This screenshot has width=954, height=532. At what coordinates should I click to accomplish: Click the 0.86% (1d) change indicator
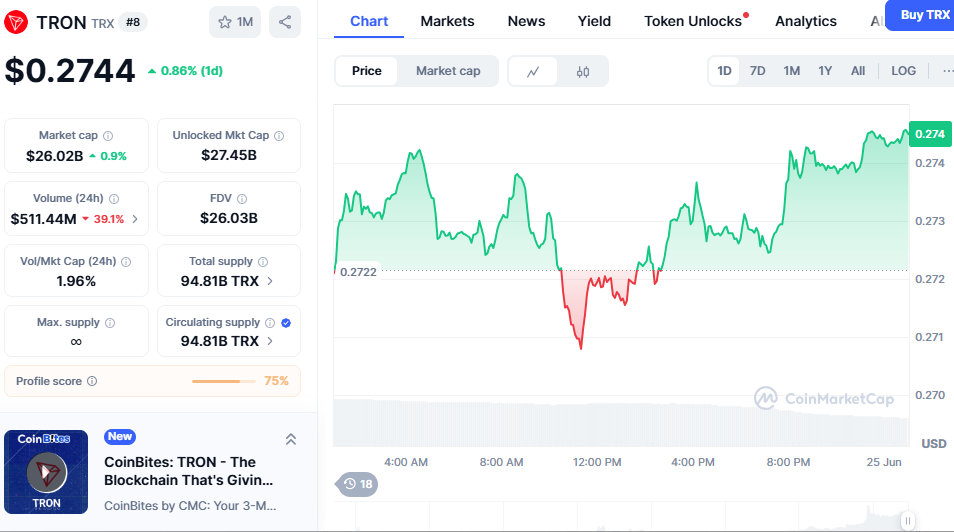click(186, 71)
